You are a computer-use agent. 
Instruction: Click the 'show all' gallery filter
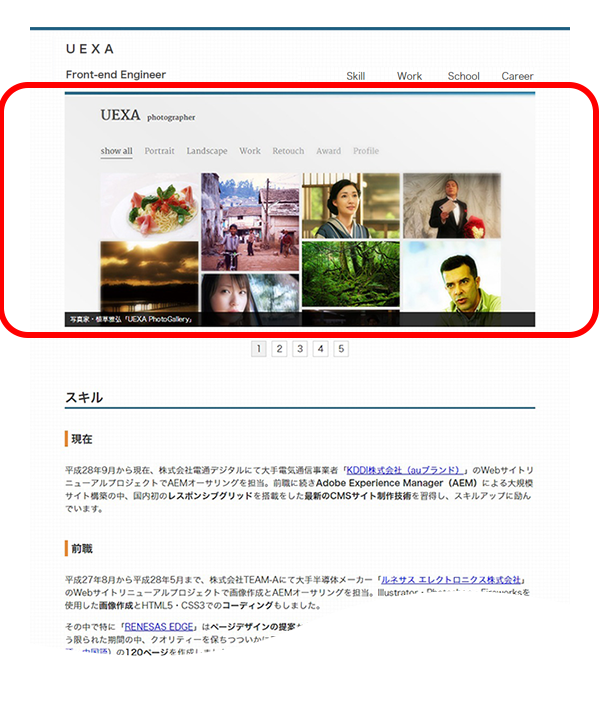coord(116,151)
